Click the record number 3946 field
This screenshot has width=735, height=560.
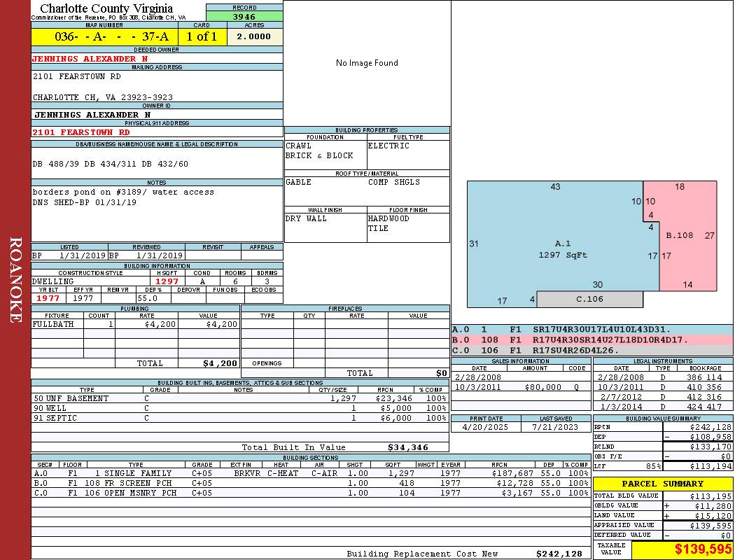coord(244,16)
